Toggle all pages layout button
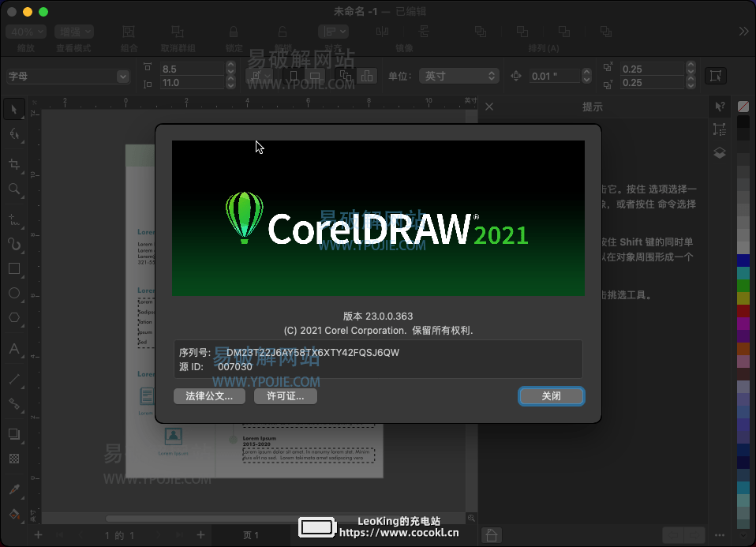 click(x=345, y=77)
